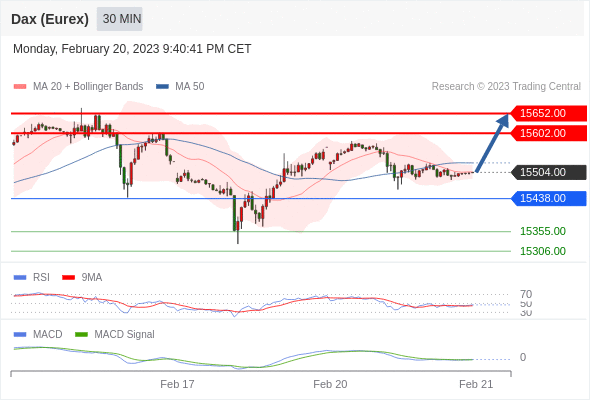Click 'Research © 2023 Trading Central' credit
This screenshot has width=590, height=400.
506,87
